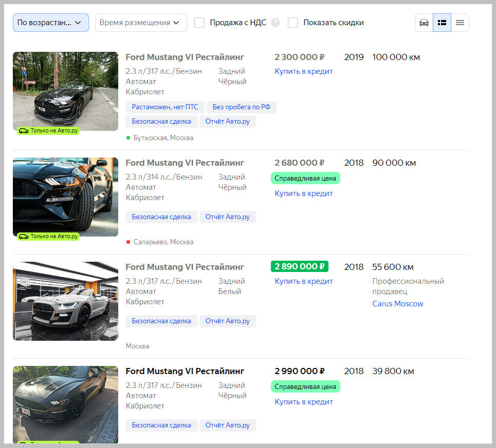Open photo of black Mustang in the forest
The image size is (496, 448).
point(66,91)
